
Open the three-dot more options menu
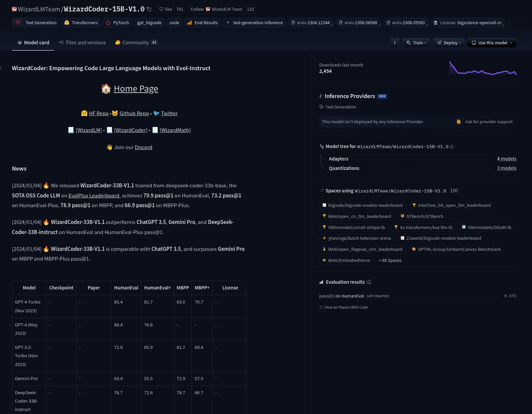tap(395, 43)
